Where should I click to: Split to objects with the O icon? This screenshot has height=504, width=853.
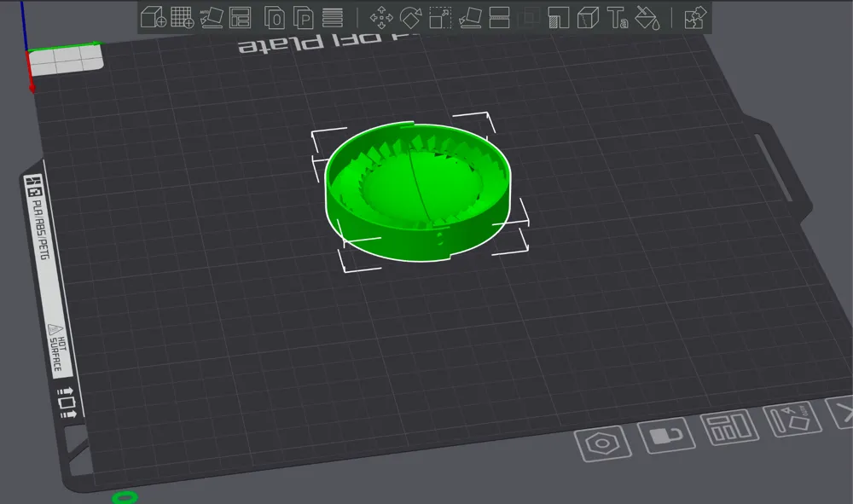(x=275, y=17)
